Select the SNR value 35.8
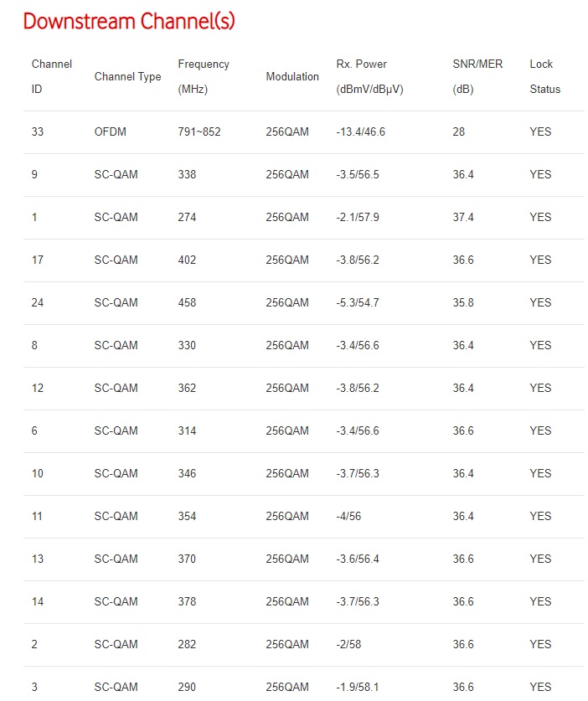Viewport: 588px width, 701px height. (x=463, y=303)
